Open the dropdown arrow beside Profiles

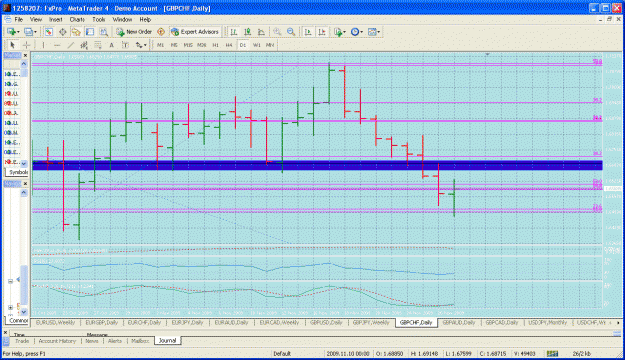coord(35,32)
